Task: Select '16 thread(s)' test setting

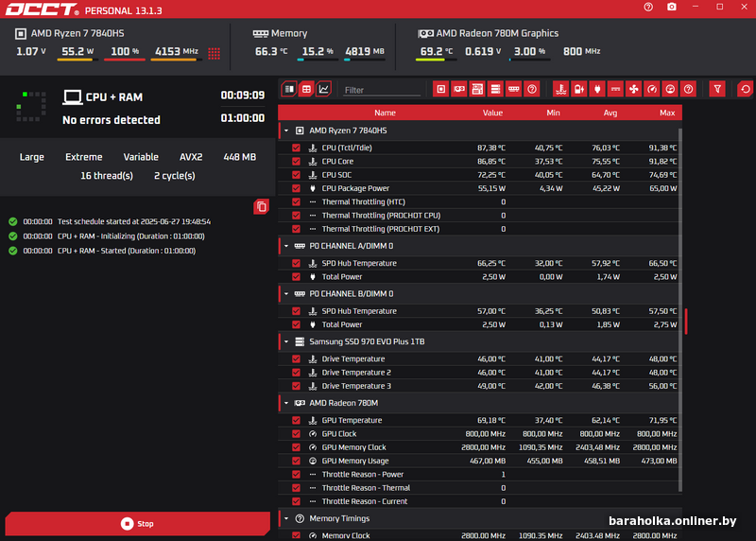Action: pyautogui.click(x=107, y=176)
